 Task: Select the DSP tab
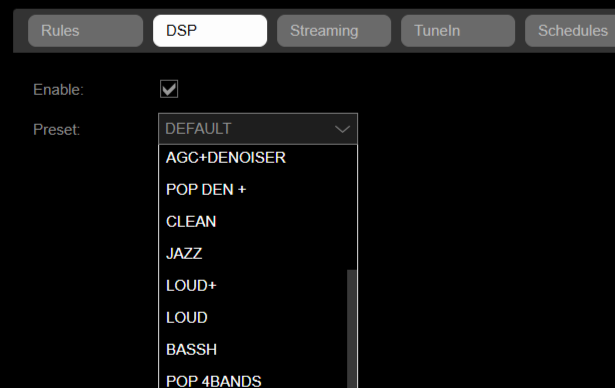point(210,31)
